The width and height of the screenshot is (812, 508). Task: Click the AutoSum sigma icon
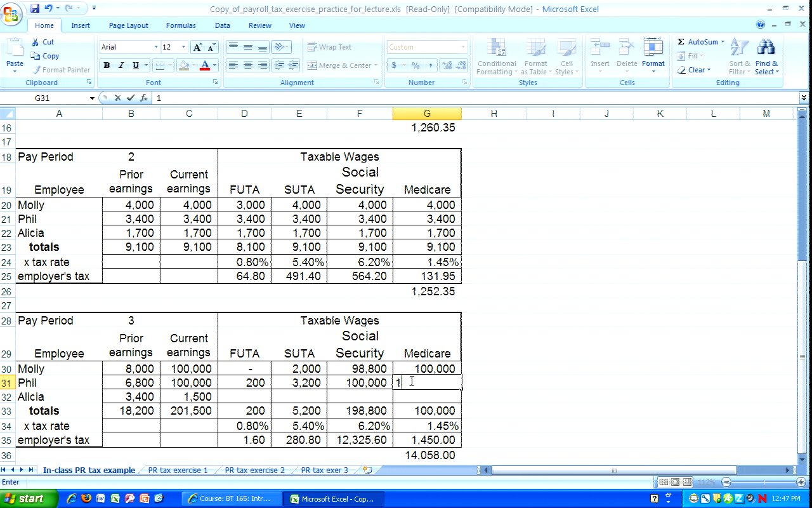[681, 42]
